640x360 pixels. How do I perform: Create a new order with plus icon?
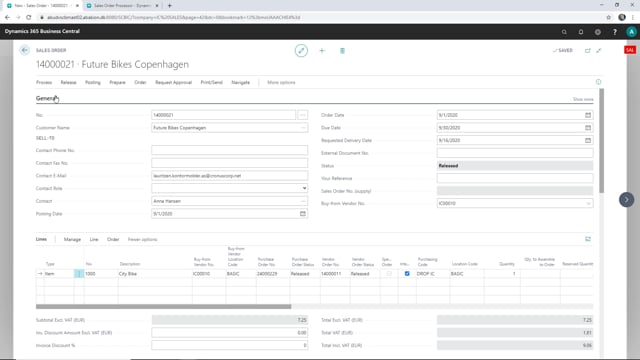pyautogui.click(x=322, y=51)
